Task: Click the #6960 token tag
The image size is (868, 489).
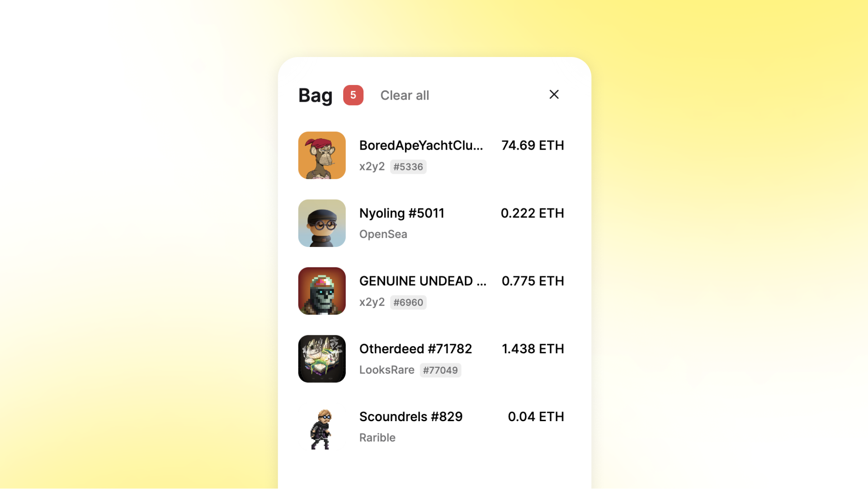Action: [408, 303]
